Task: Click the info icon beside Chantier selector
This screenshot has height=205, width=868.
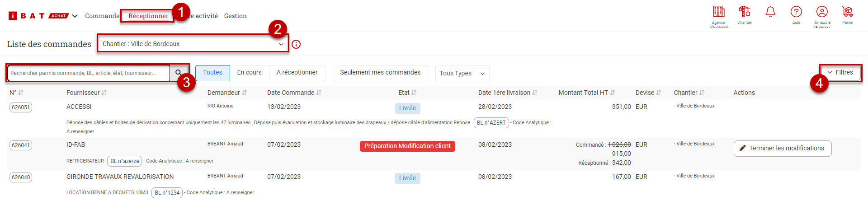Action: [296, 44]
